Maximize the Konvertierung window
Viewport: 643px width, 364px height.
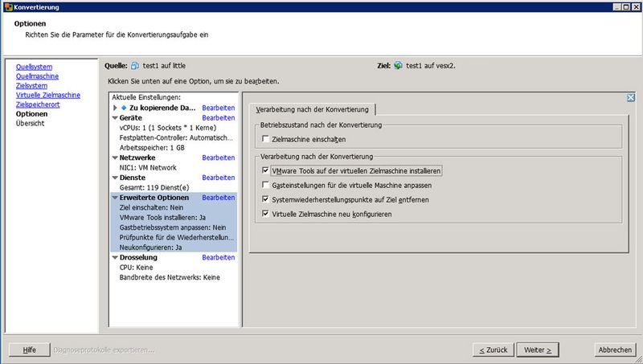coord(626,7)
